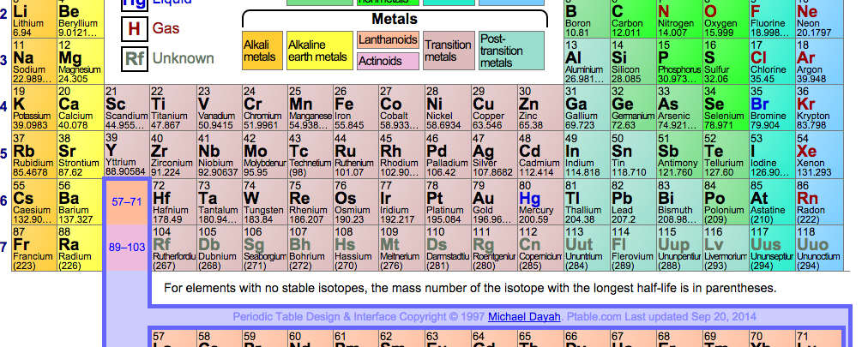Select the Potassium (K) element cell
This screenshot has height=347, width=868.
[x=34, y=108]
